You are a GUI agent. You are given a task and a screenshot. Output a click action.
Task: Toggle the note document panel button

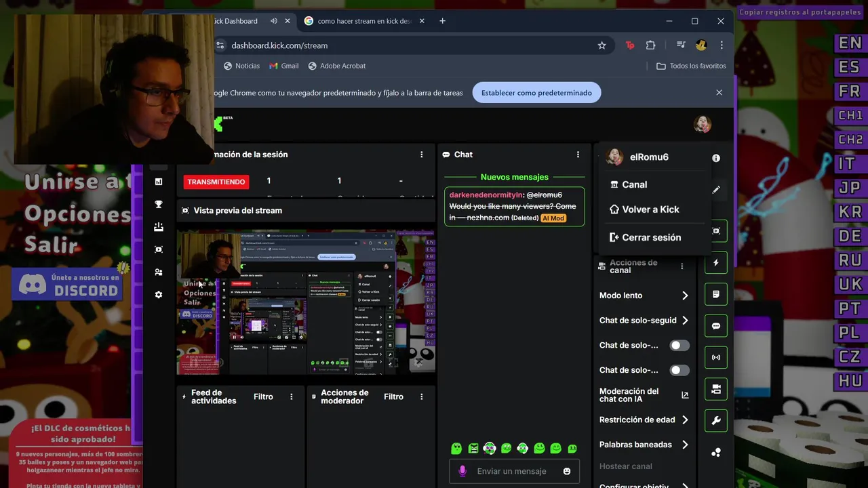[716, 295]
